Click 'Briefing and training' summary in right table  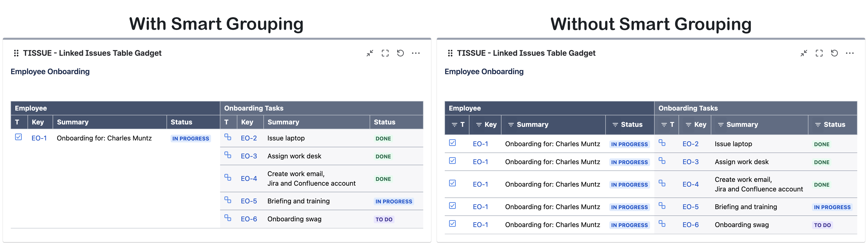point(746,207)
